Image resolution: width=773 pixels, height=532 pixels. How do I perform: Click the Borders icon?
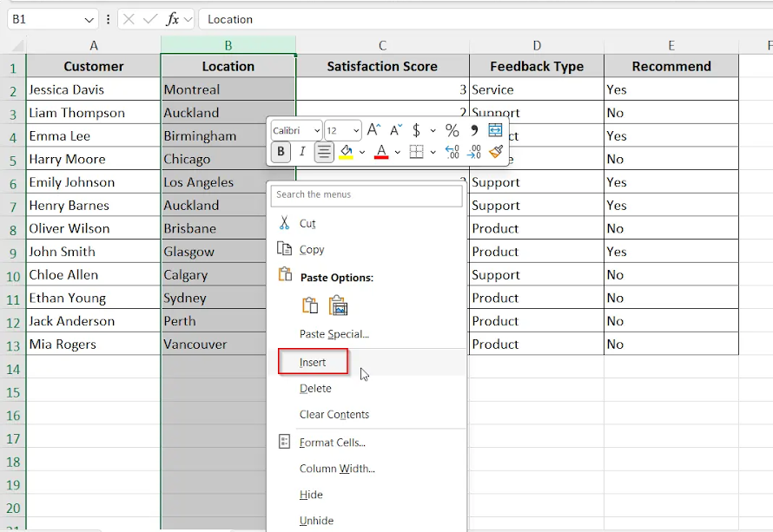pos(417,152)
